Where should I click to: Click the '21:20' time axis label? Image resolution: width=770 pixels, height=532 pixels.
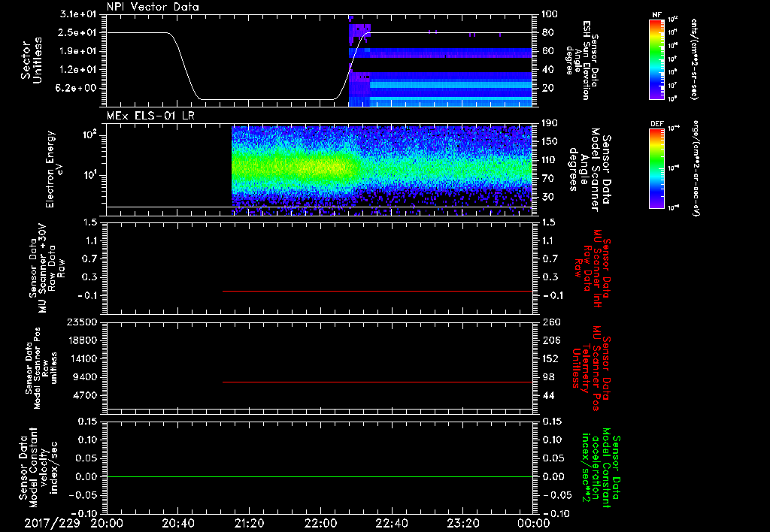[249, 524]
